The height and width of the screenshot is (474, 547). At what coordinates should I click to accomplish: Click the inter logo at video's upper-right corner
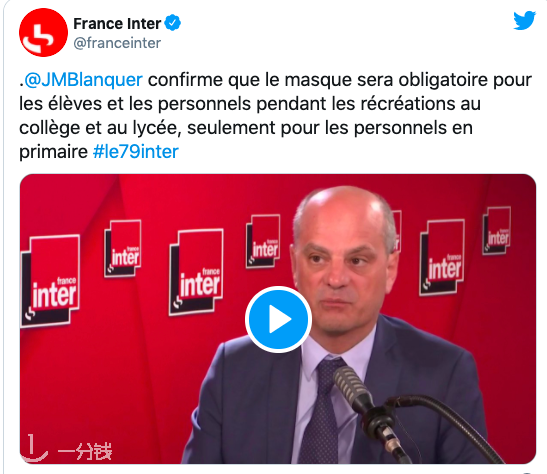497,230
